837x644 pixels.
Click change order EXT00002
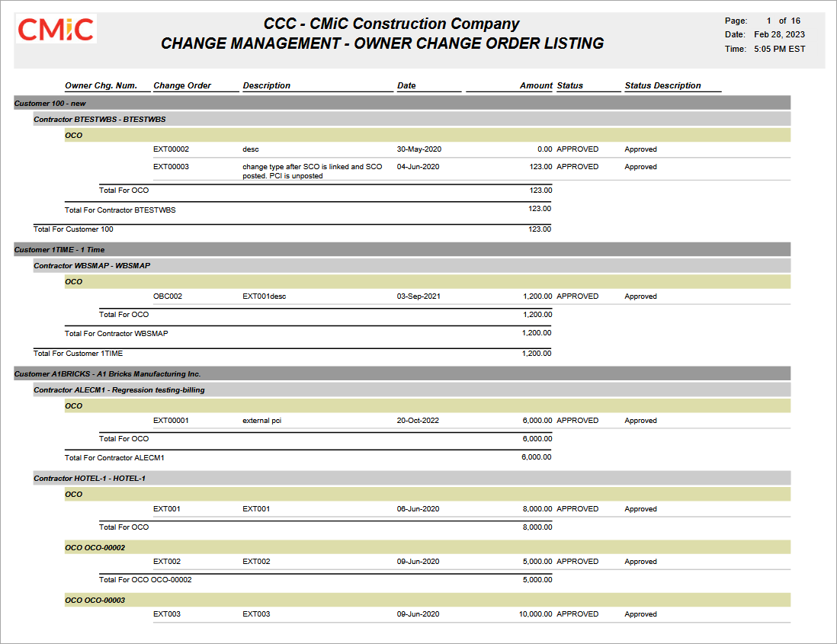[x=171, y=149]
